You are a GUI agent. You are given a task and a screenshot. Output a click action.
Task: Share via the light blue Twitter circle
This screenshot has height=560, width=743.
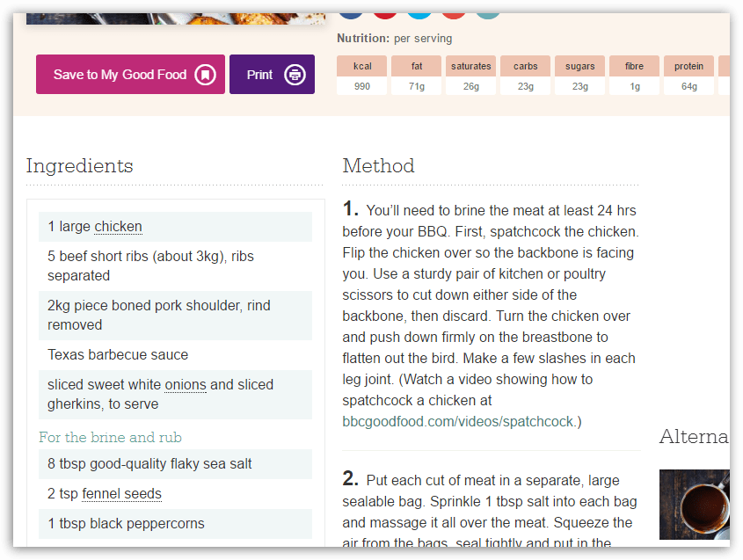419,15
